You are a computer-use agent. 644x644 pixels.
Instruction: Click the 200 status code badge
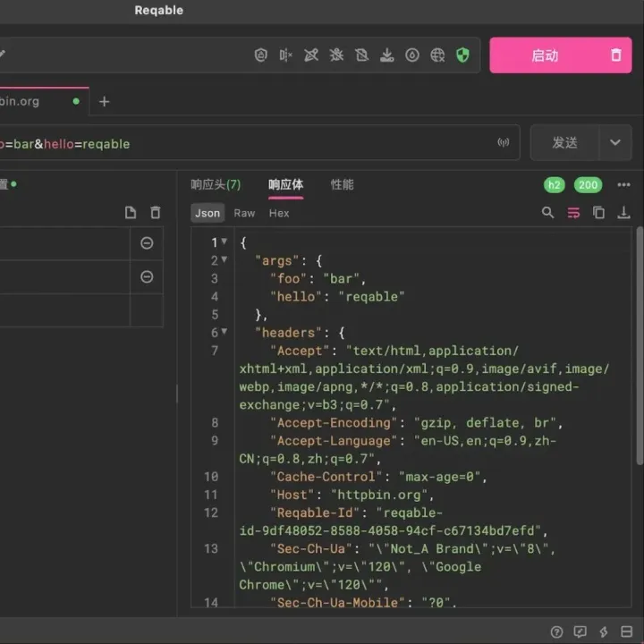coord(588,185)
